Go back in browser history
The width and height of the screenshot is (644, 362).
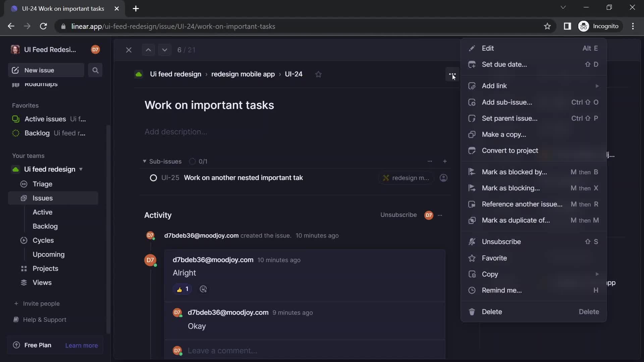coord(11,26)
